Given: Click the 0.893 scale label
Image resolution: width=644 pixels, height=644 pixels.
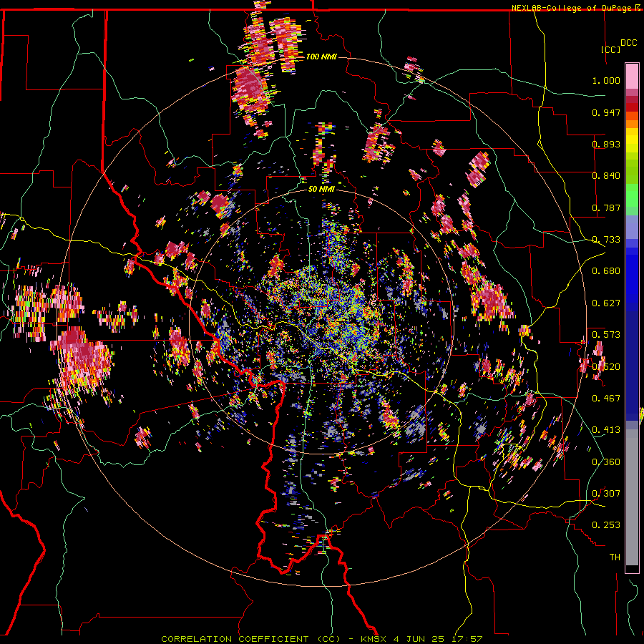Looking at the screenshot, I should coord(606,144).
